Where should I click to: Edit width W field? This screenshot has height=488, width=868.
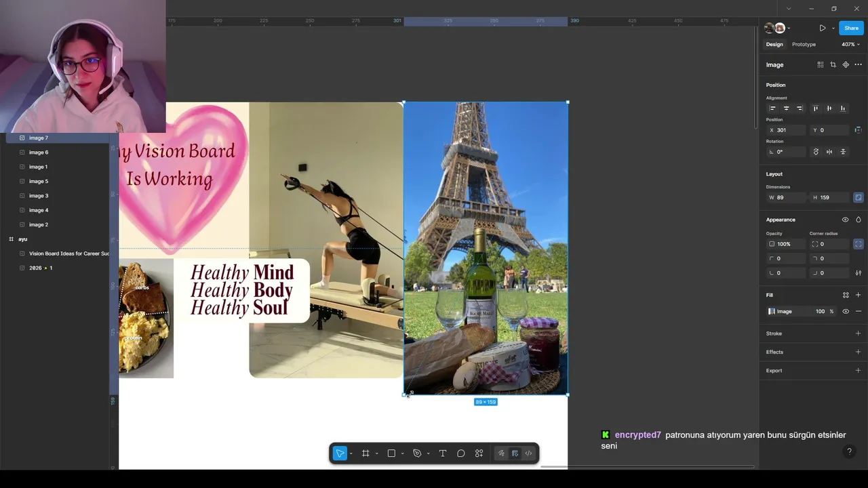coord(787,197)
